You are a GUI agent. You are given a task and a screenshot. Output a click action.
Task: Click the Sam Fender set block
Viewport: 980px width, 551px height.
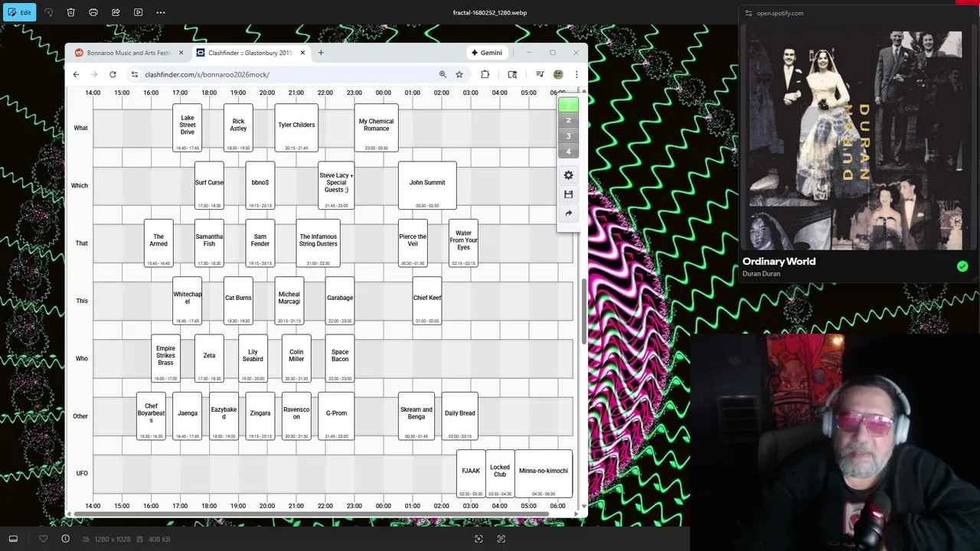[260, 243]
